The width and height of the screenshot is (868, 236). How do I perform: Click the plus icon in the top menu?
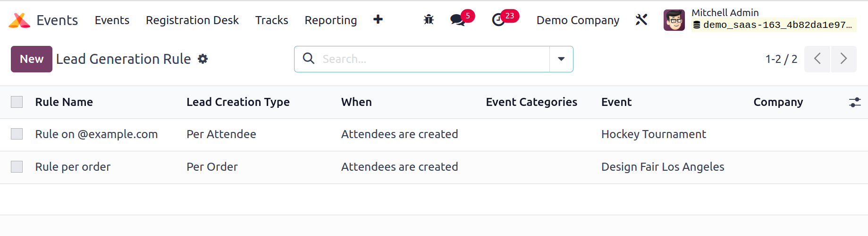(378, 19)
